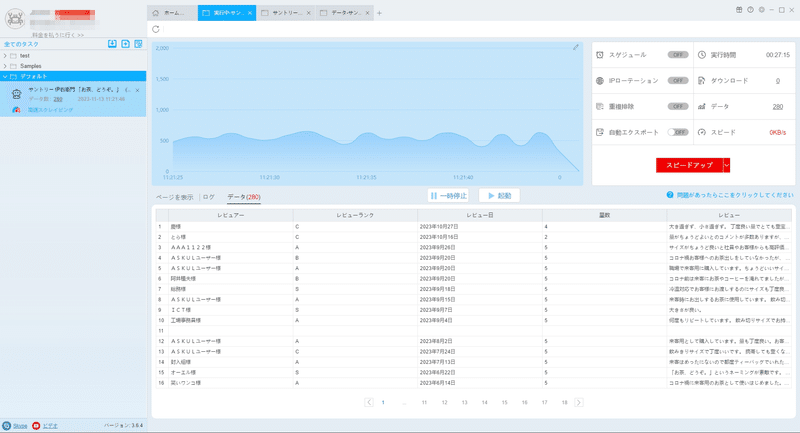Image resolution: width=800 pixels, height=433 pixels.
Task: Close the running task tab 実行中
Action: tap(250, 13)
